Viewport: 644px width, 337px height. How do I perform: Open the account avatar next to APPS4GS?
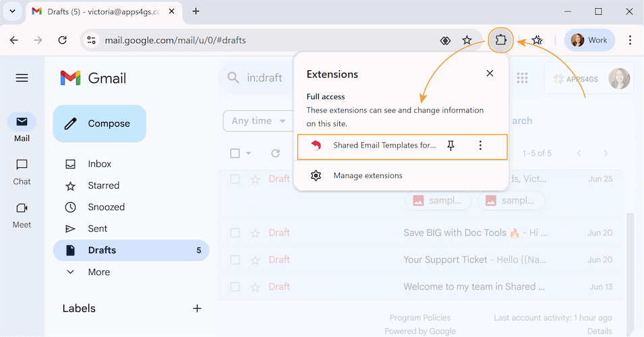(619, 78)
